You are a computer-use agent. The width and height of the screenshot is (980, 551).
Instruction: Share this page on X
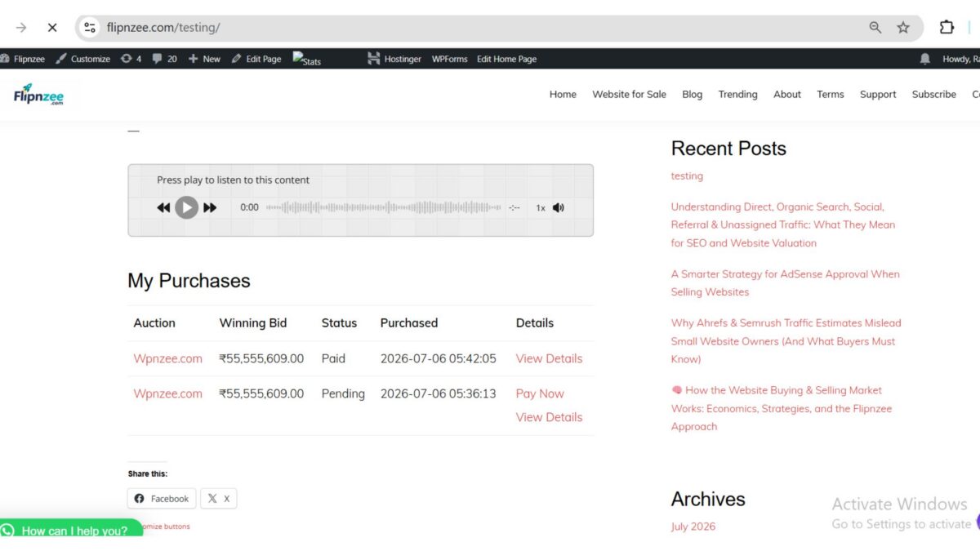219,499
